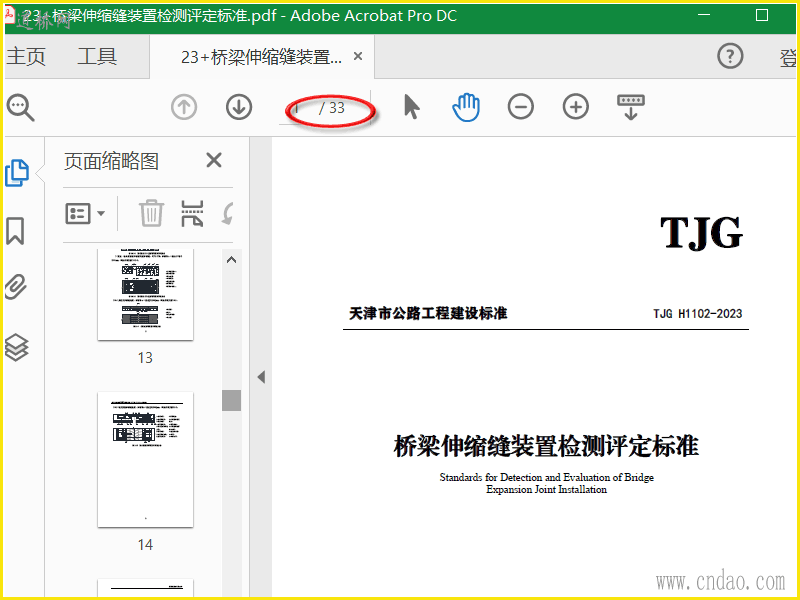Open the help question mark icon
The height and width of the screenshot is (600, 800).
tap(730, 56)
